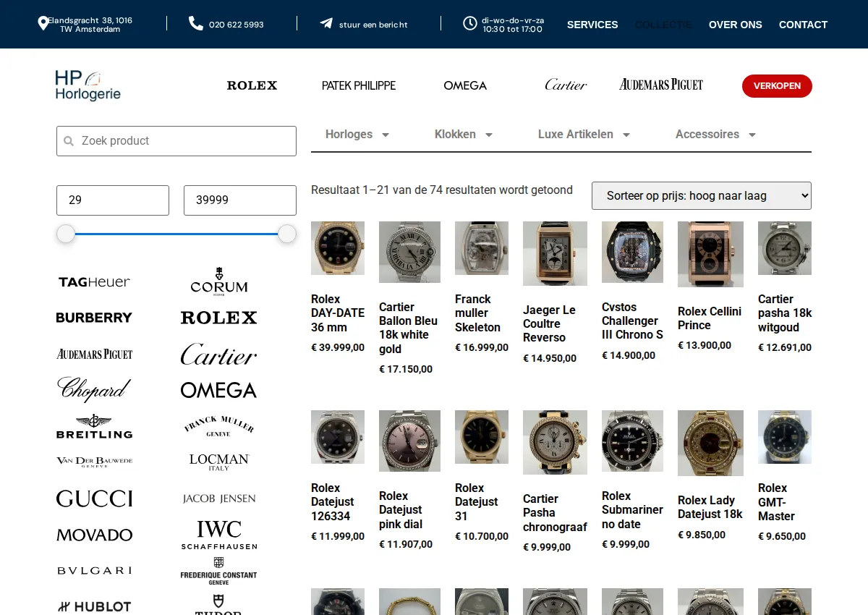This screenshot has width=868, height=615.
Task: Open OVER ONS in top navigation
Action: pyautogui.click(x=736, y=25)
